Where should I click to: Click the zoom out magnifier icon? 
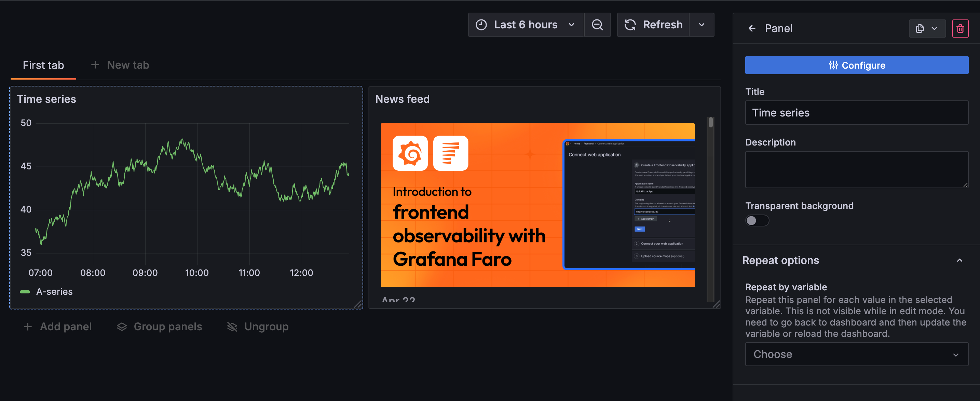click(597, 24)
